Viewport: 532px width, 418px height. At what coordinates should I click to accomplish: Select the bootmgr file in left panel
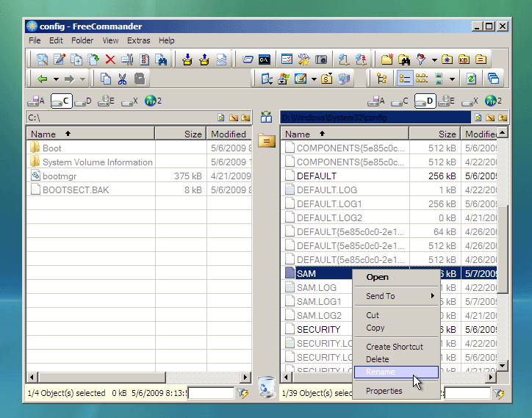[60, 176]
